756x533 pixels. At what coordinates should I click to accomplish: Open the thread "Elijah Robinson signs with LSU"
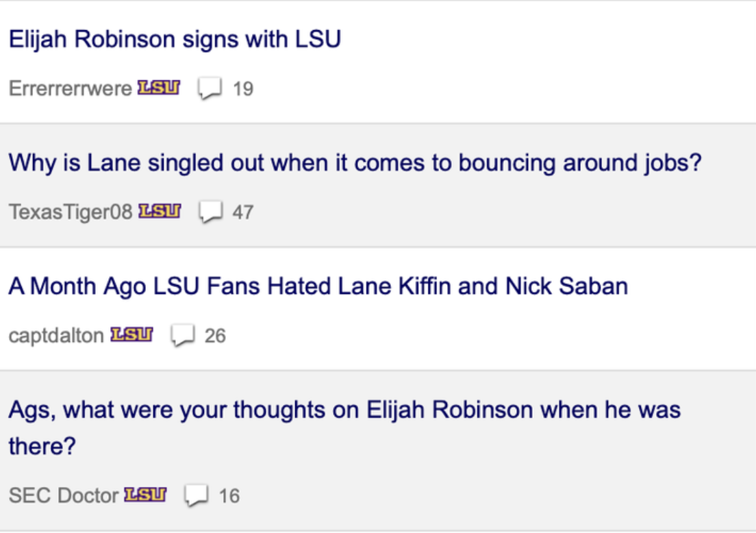pyautogui.click(x=175, y=39)
